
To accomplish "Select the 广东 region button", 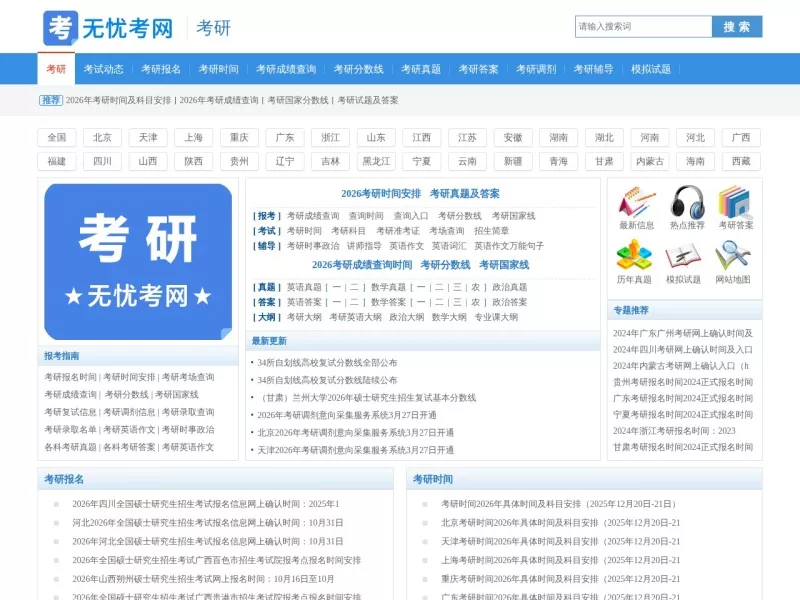I will (x=285, y=138).
